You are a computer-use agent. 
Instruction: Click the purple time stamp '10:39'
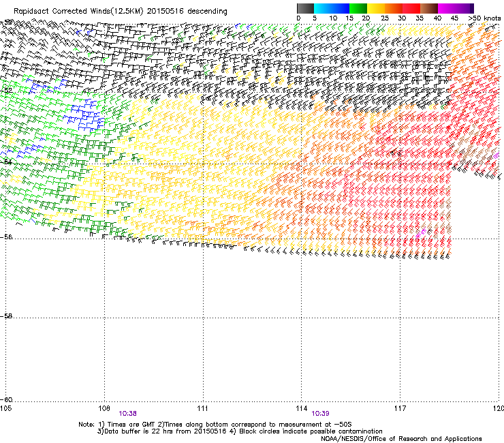pyautogui.click(x=321, y=414)
